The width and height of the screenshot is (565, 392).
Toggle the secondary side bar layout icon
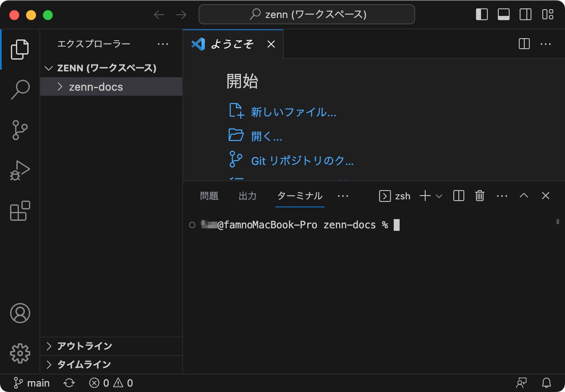[525, 15]
